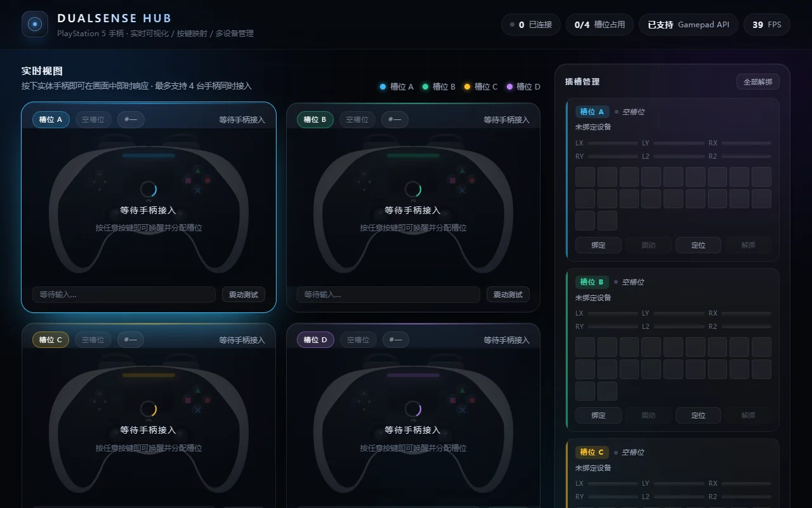812x508 pixels.
Task: Click 定位 button for 槽位 A in 插槽管理
Action: coord(698,245)
